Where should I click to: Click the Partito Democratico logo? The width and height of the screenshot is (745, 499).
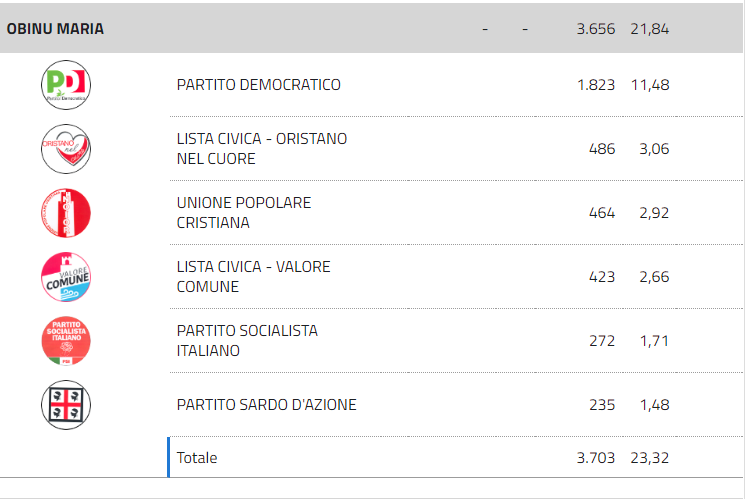(x=66, y=85)
